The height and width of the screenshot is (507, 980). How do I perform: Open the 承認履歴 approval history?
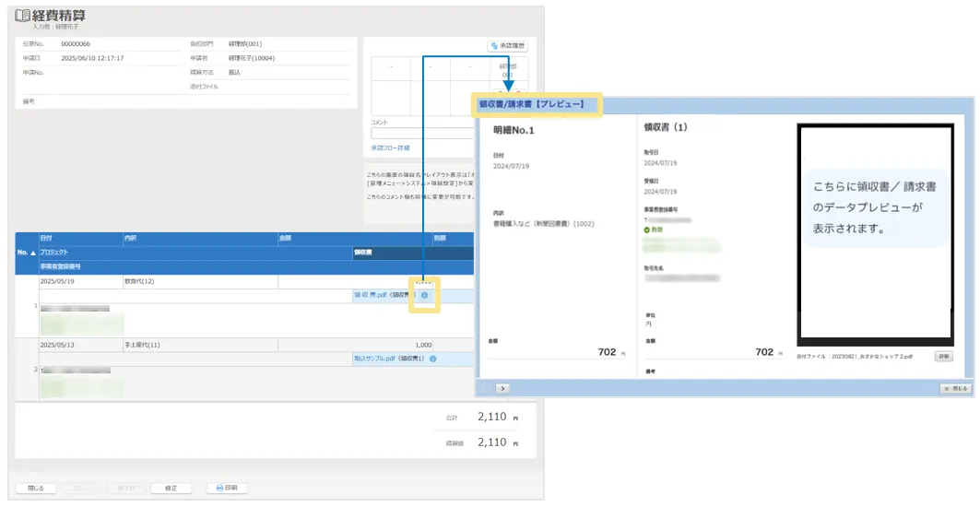click(509, 45)
